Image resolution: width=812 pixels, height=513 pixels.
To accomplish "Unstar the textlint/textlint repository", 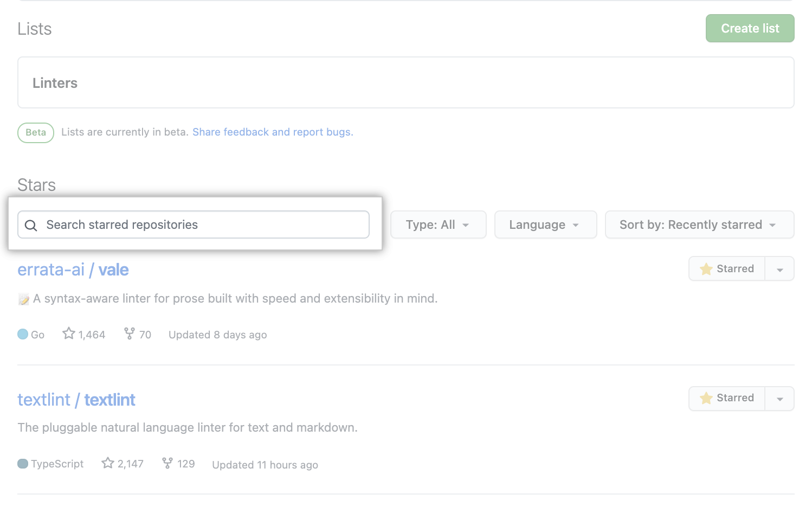I will (x=727, y=399).
